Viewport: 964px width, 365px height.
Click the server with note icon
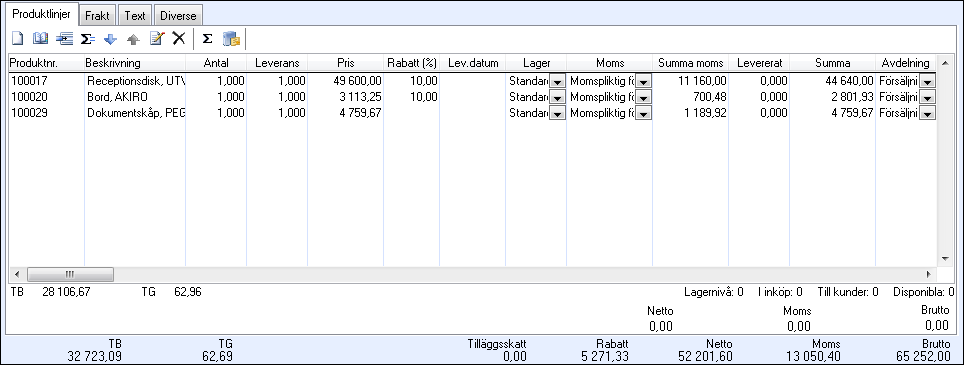click(x=231, y=39)
